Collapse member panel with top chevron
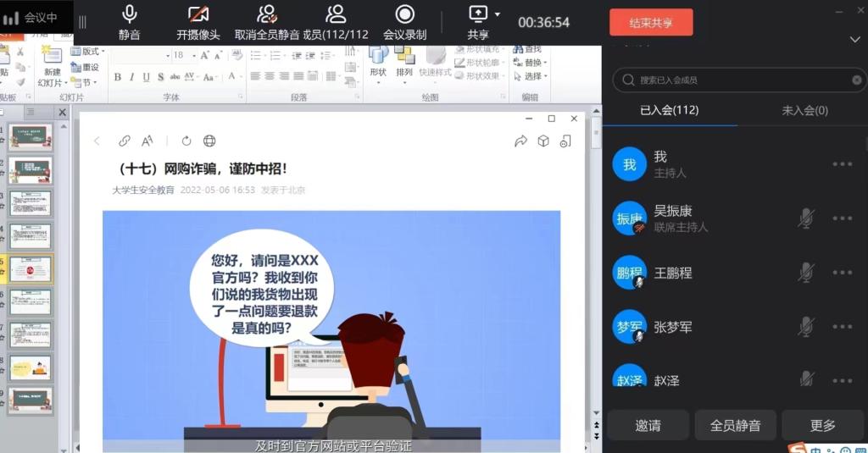 (854, 39)
